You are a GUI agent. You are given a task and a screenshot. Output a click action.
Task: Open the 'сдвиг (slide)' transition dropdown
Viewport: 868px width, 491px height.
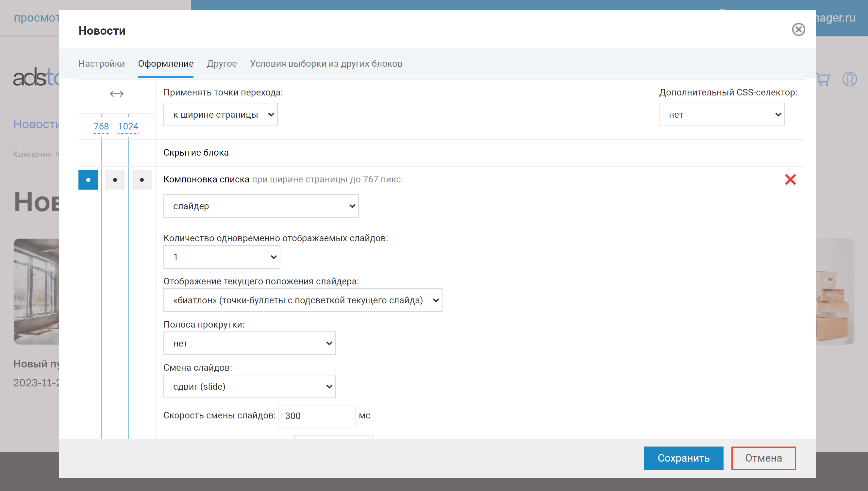[x=249, y=386]
